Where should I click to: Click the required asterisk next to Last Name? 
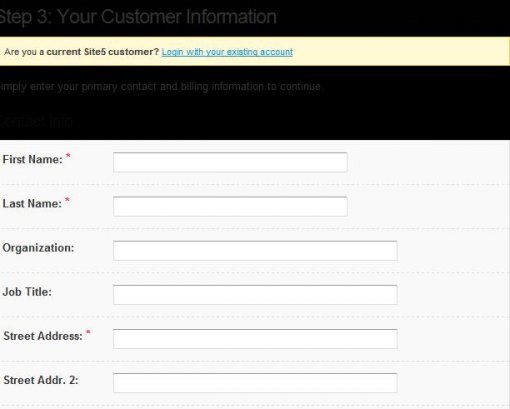coord(67,200)
